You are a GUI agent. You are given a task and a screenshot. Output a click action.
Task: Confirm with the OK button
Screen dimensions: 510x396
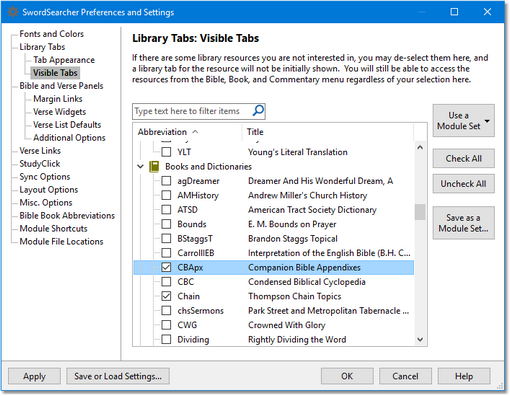(347, 376)
